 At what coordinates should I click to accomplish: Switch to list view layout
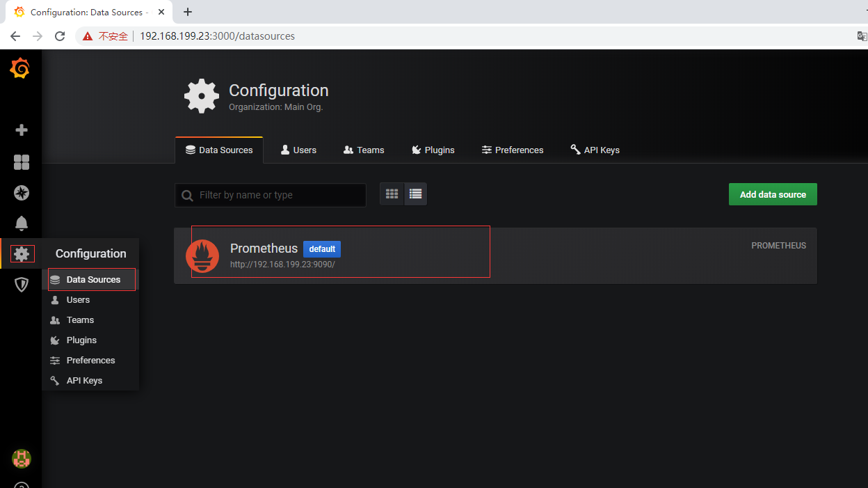click(415, 194)
